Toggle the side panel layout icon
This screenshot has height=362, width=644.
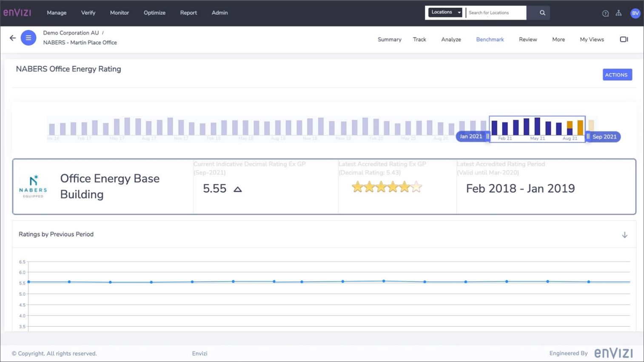[x=624, y=39]
